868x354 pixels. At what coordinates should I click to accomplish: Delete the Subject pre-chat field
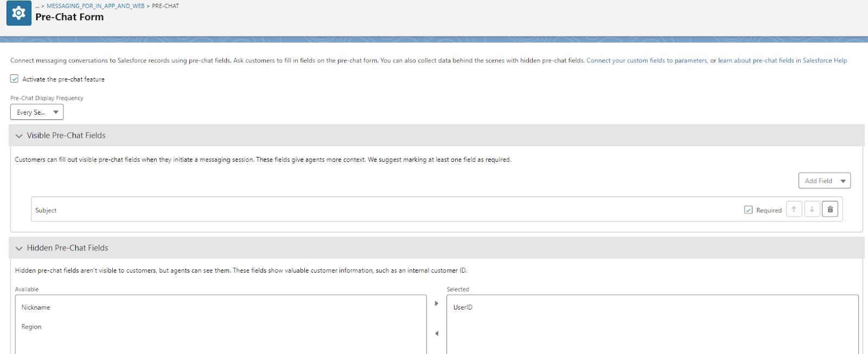point(830,210)
